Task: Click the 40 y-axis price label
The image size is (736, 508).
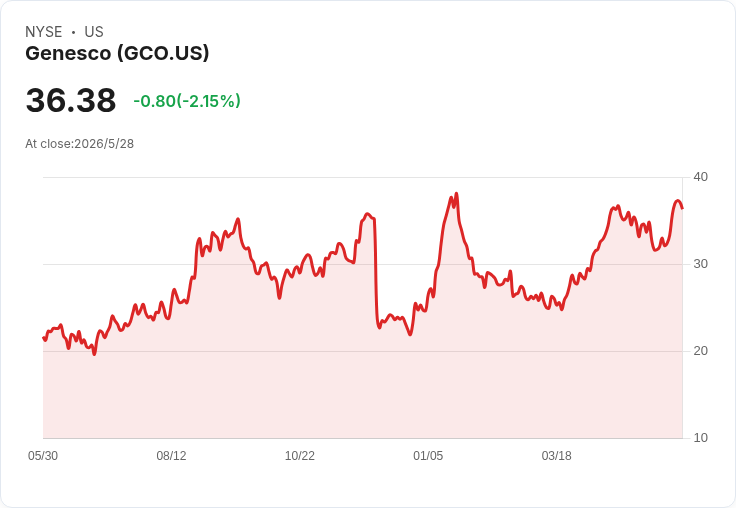Action: coord(700,177)
